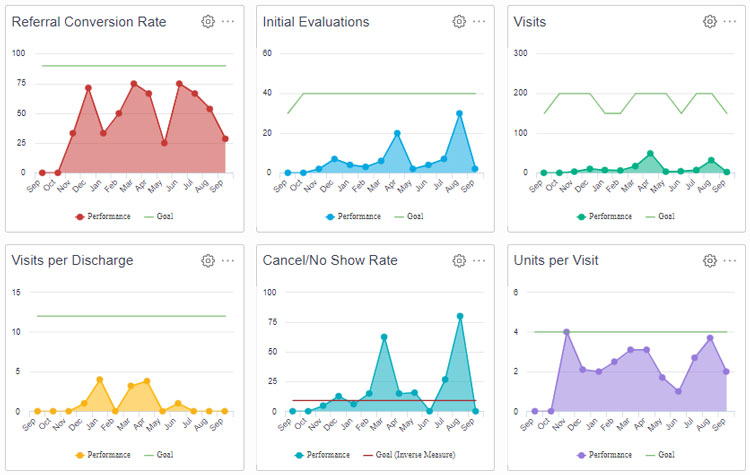Click the Units per Visit title
Viewport: 750px width, 475px height.
(x=556, y=260)
